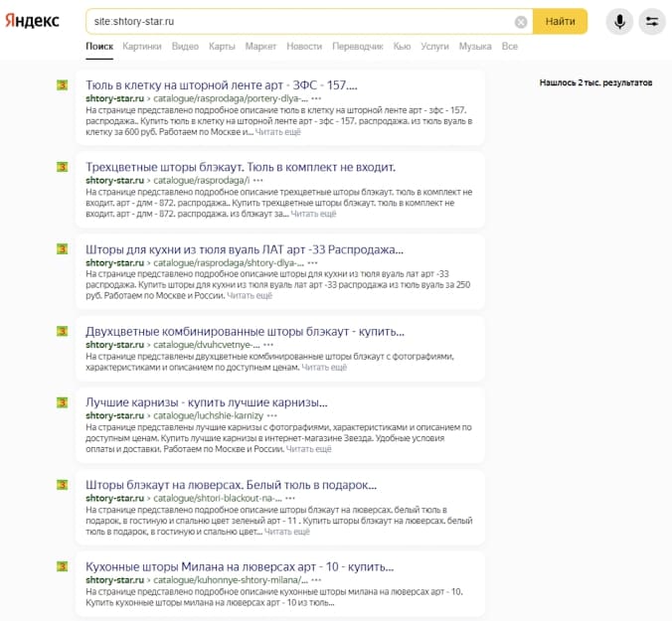Open three-dots menu for Двухцветные комбинированные шторы result

point(268,345)
